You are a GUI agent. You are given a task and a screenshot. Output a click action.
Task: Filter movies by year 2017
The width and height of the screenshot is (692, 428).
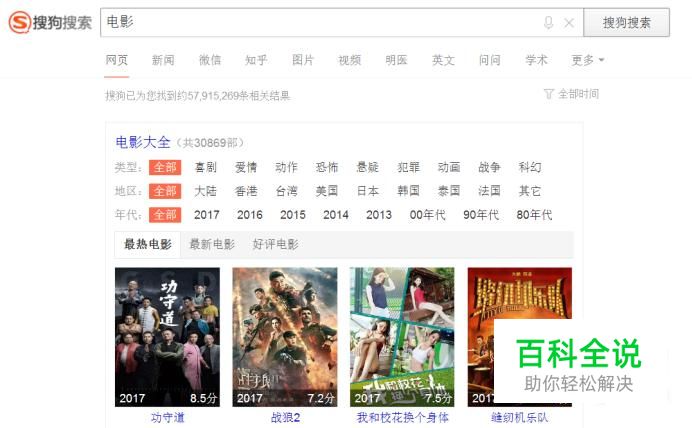pos(207,215)
